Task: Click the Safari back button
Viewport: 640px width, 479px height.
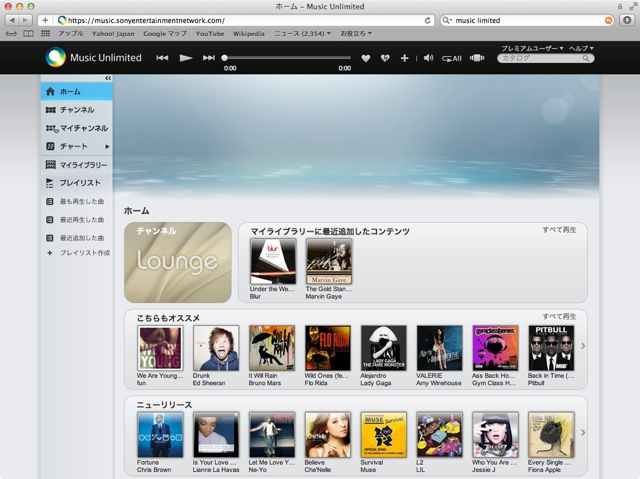Action: point(12,20)
